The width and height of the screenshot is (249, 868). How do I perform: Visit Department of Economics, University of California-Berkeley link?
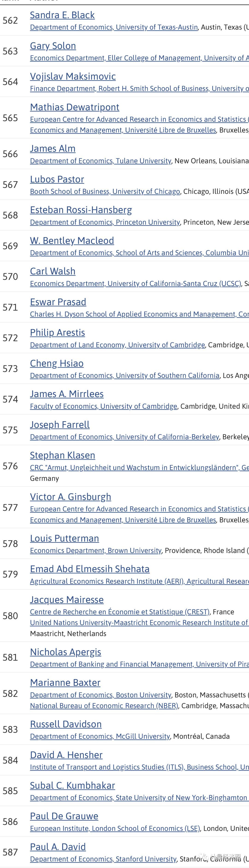click(124, 437)
